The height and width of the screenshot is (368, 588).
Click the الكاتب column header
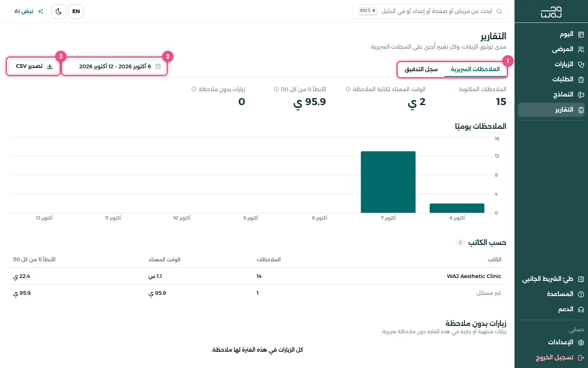pos(494,260)
